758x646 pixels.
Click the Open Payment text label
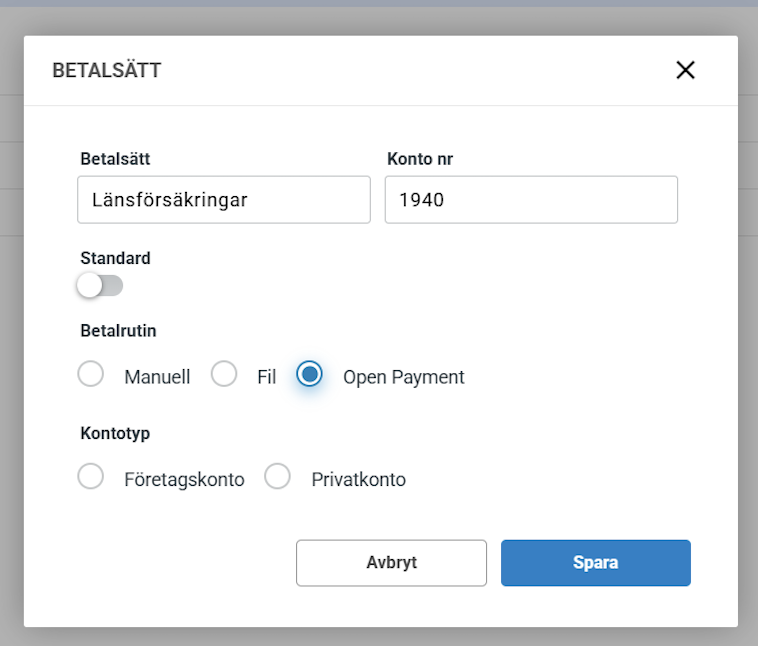coord(404,378)
